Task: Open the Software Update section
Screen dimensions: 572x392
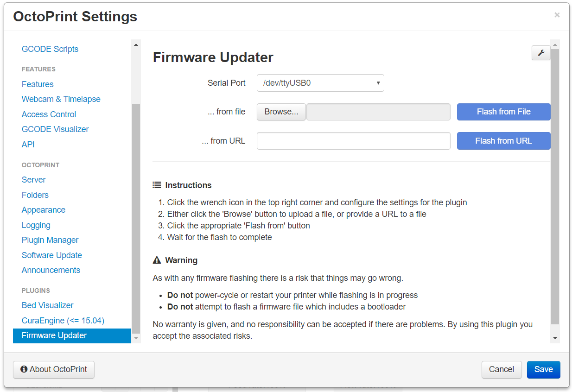Action: click(x=52, y=255)
